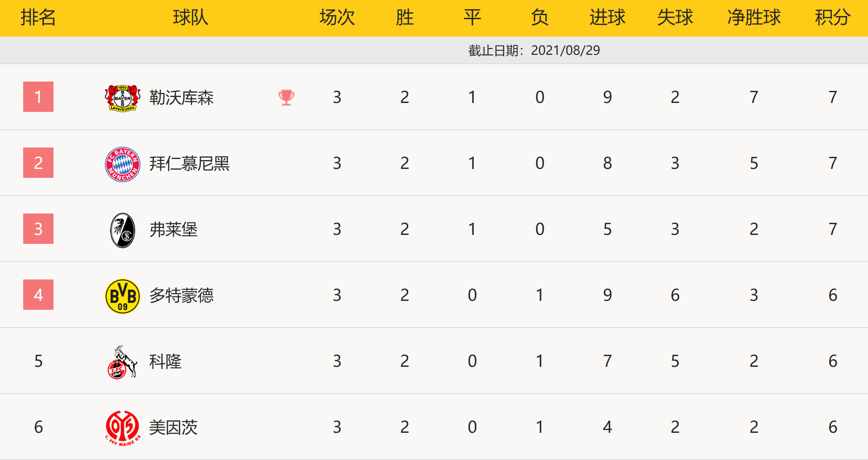Click the rank 1 red badge
This screenshot has height=460, width=868.
click(x=38, y=97)
